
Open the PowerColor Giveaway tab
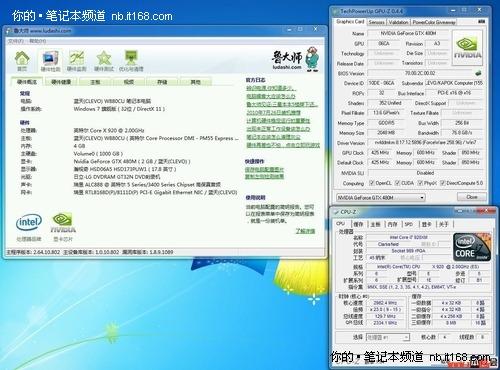click(x=434, y=22)
